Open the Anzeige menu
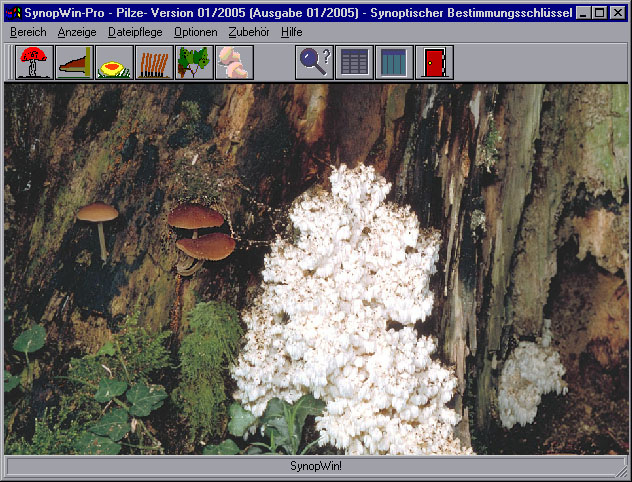The width and height of the screenshot is (632, 482). [77, 32]
